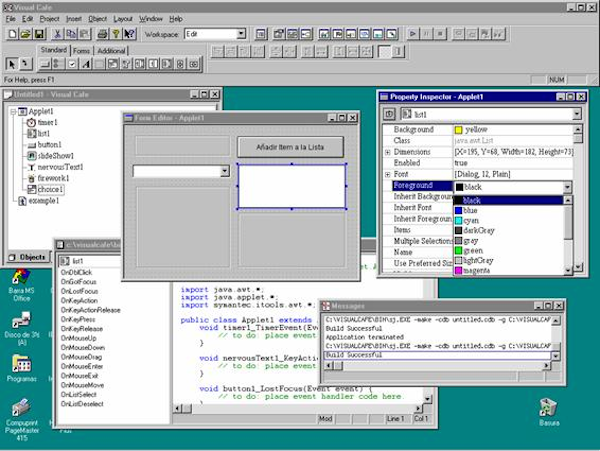The image size is (600, 451).
Task: Click the 'Añadir Item a la Lista' button
Action: (x=290, y=147)
